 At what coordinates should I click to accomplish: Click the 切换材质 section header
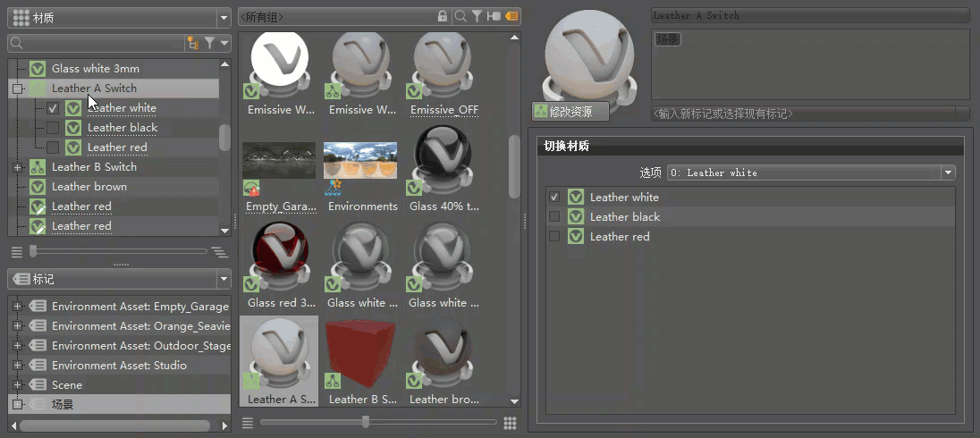(748, 147)
